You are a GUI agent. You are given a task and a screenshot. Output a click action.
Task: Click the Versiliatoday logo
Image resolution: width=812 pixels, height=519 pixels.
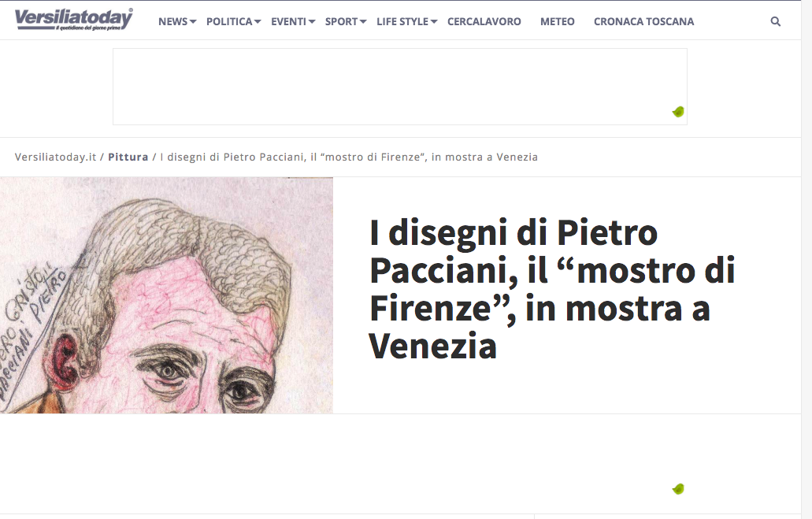[x=73, y=20]
